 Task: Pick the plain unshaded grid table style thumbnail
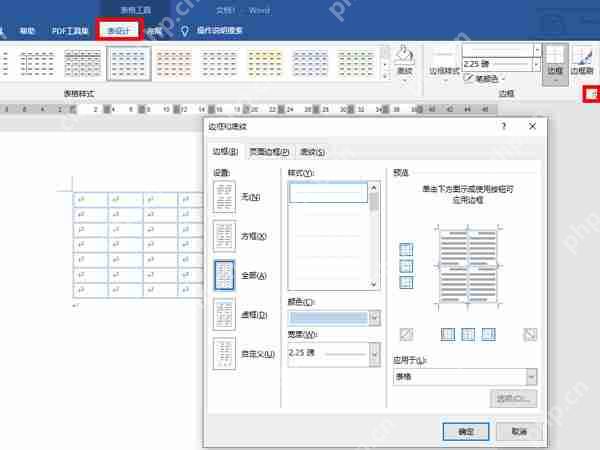pos(37,64)
